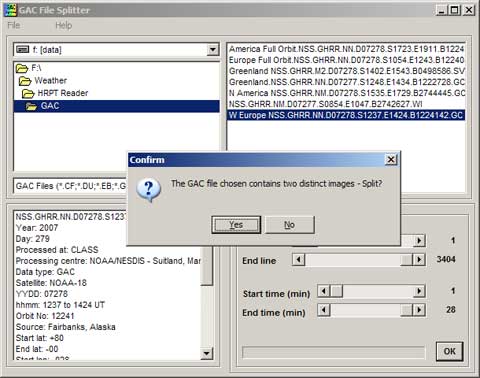Click Start time left arrow
Screen dimensions: 480x378
point(323,291)
